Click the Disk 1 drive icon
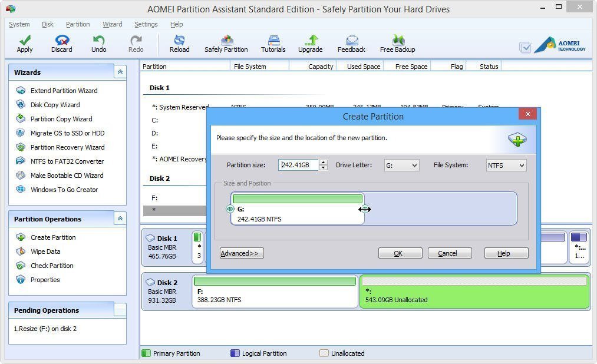The width and height of the screenshot is (597, 364). click(x=150, y=238)
